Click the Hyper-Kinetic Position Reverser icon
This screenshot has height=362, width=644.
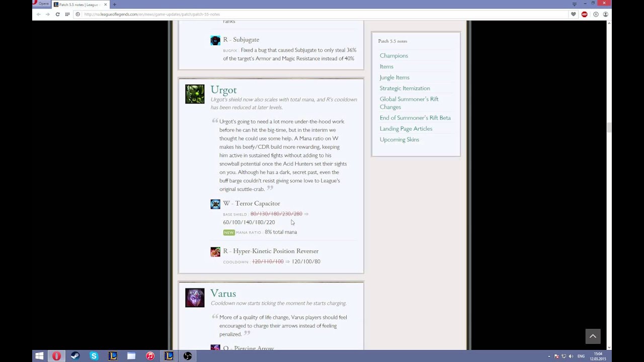tap(215, 252)
